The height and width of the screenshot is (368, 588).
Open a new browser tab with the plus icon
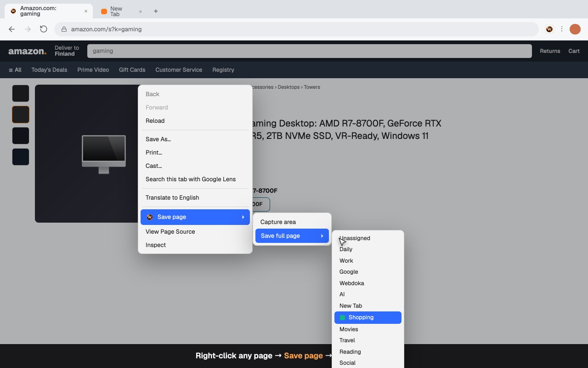(156, 11)
